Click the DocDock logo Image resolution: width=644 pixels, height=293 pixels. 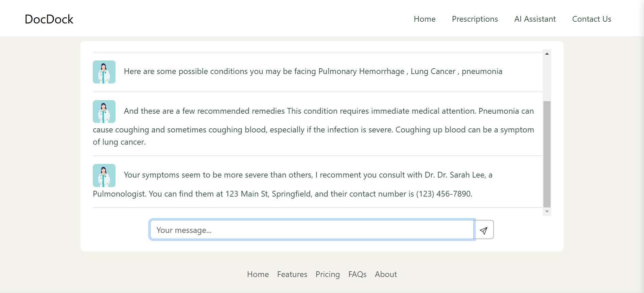coord(49,19)
